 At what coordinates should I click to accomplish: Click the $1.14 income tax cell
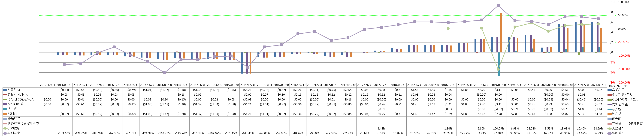point(598,109)
